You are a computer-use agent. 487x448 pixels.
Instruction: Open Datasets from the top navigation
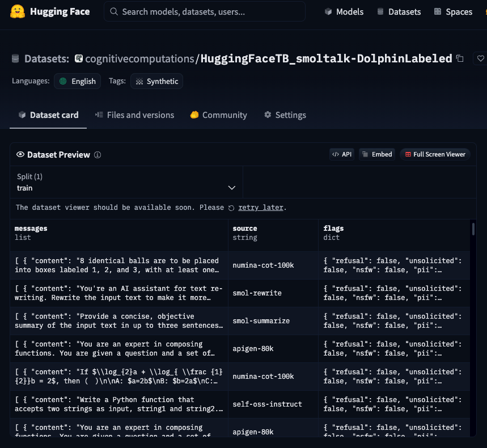pos(399,12)
